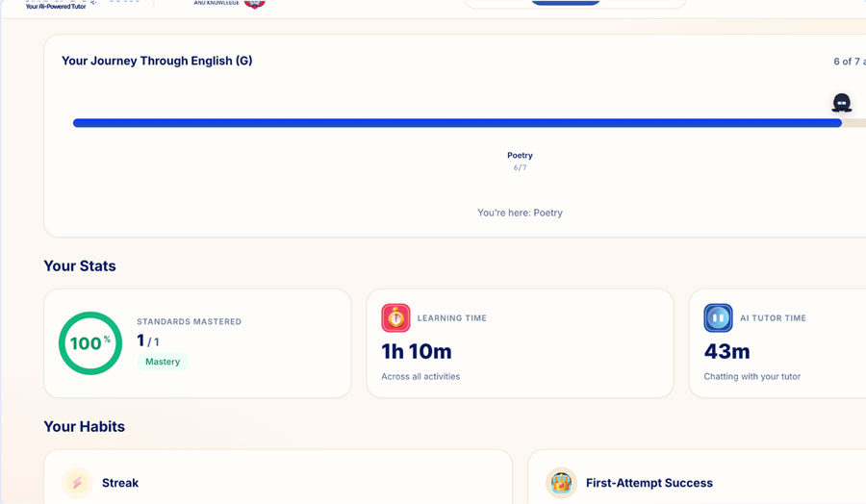Open the Learning Time 1h 10m card
This screenshot has width=866, height=504.
[x=520, y=342]
